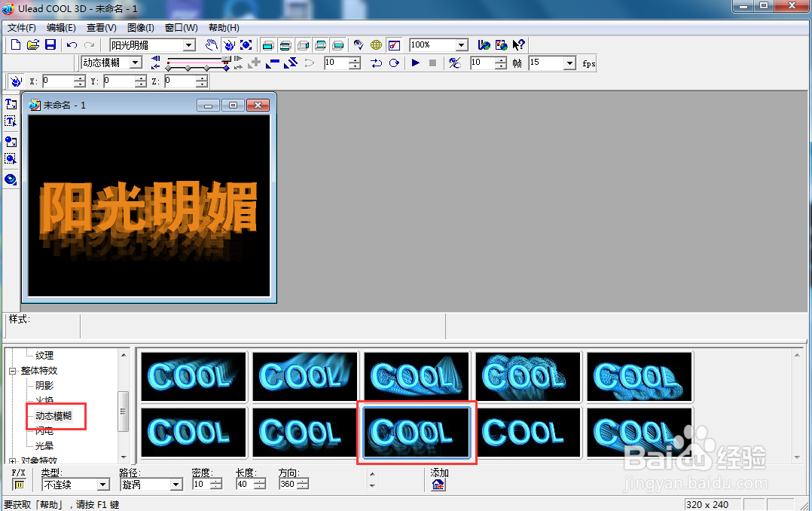
Task: Toggle the third face display icon
Action: [303, 46]
